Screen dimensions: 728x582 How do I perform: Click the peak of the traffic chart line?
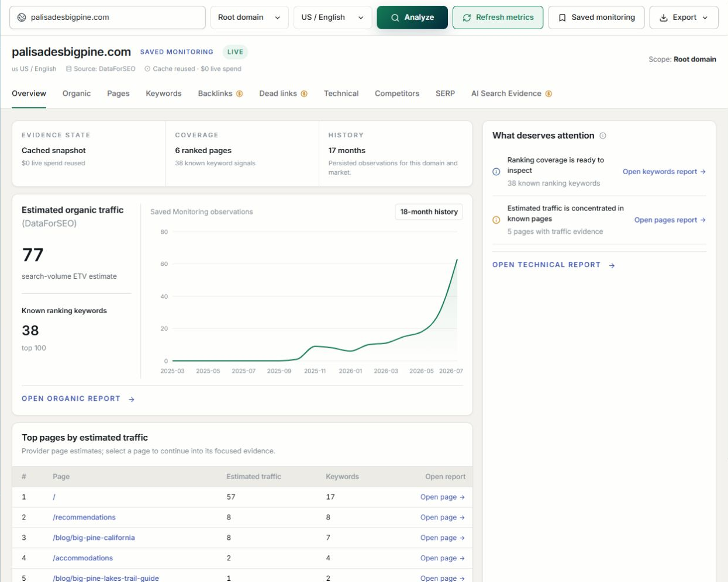pyautogui.click(x=457, y=259)
